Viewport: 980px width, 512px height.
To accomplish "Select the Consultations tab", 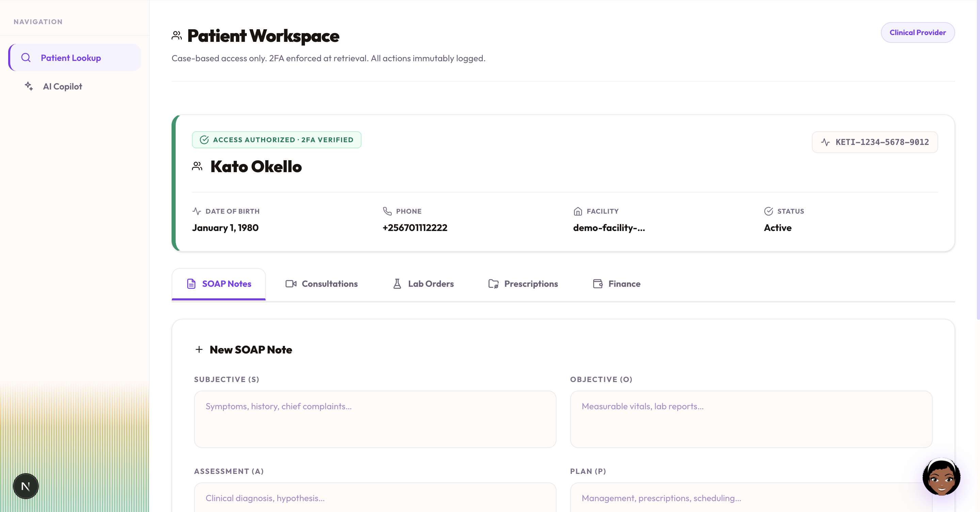I will pos(321,284).
